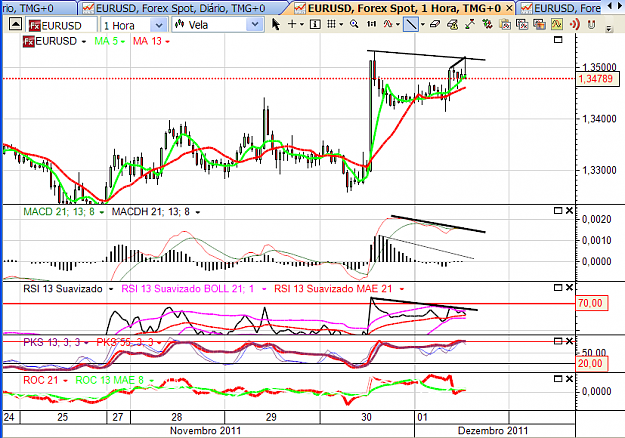Click the dual chart windows icon
This screenshot has width=625, height=438.
[522, 25]
